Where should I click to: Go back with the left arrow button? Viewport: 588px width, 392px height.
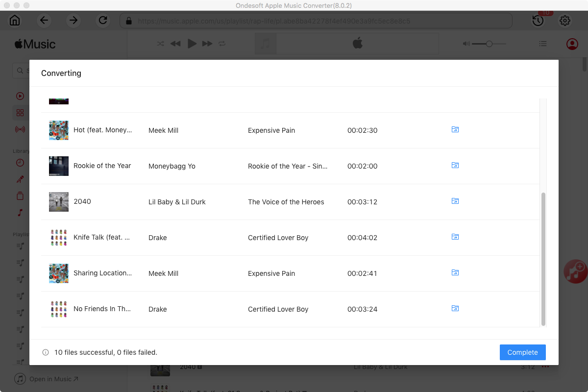[44, 21]
